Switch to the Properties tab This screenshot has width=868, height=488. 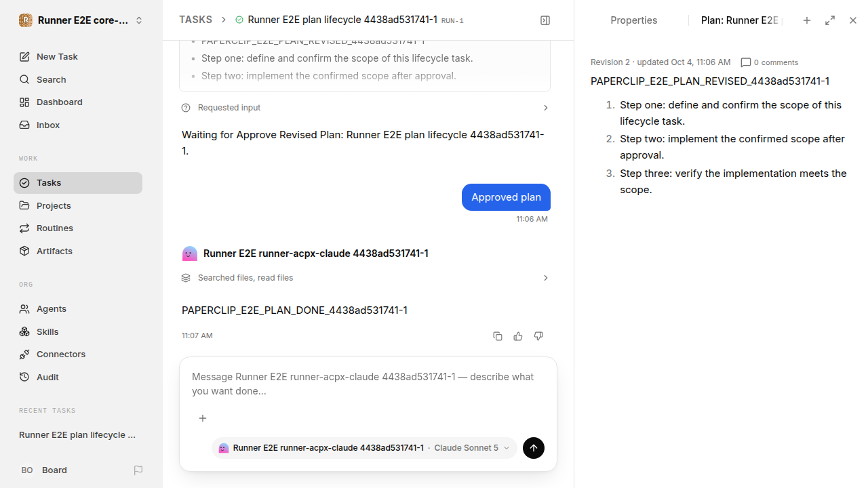(x=633, y=20)
